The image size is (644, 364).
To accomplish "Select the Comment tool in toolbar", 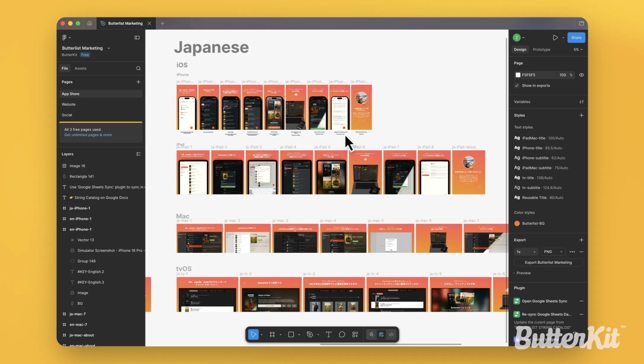I will (342, 334).
